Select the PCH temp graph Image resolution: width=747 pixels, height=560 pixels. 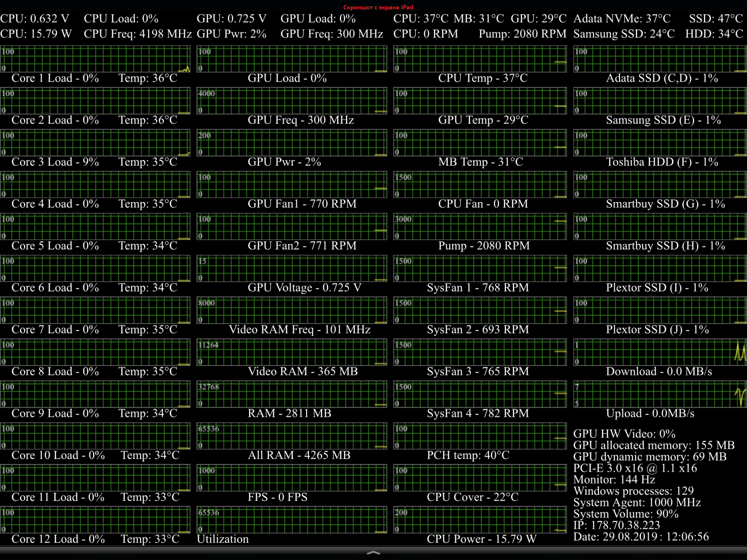480,436
